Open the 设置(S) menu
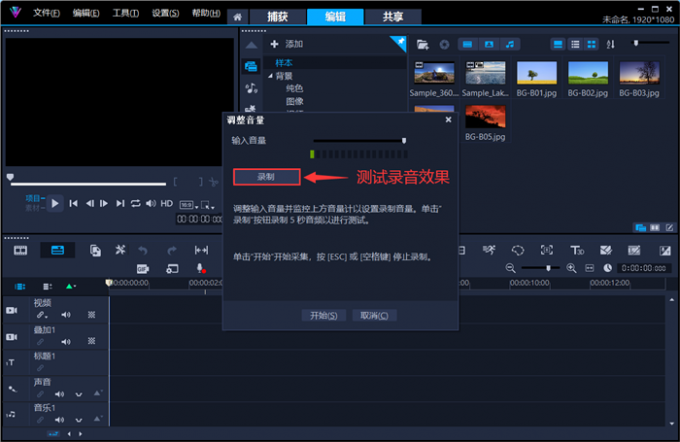680x442 pixels. point(165,13)
